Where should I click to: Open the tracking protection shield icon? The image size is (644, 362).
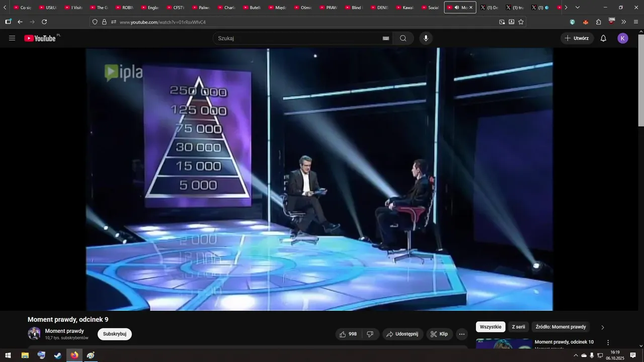(95, 22)
